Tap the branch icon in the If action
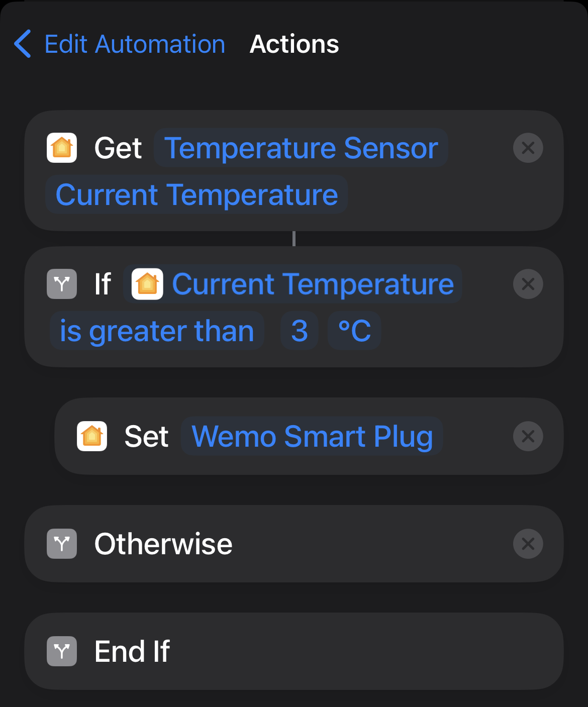Image resolution: width=588 pixels, height=707 pixels. click(x=62, y=284)
